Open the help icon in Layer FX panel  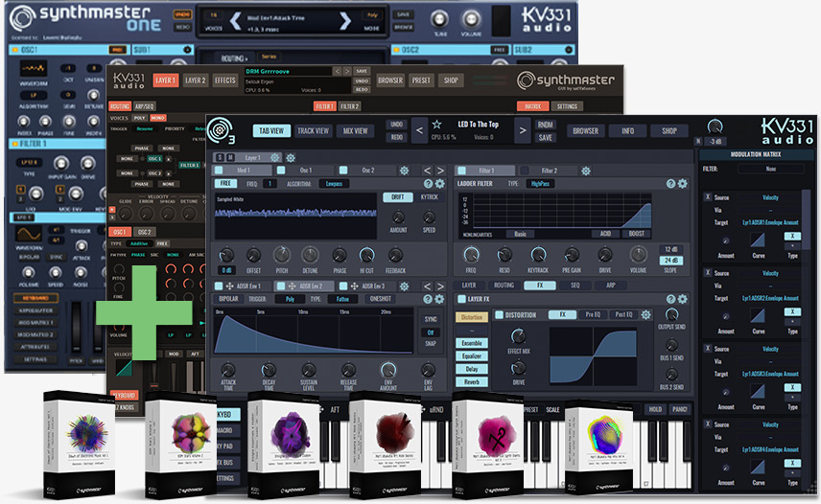(x=669, y=300)
